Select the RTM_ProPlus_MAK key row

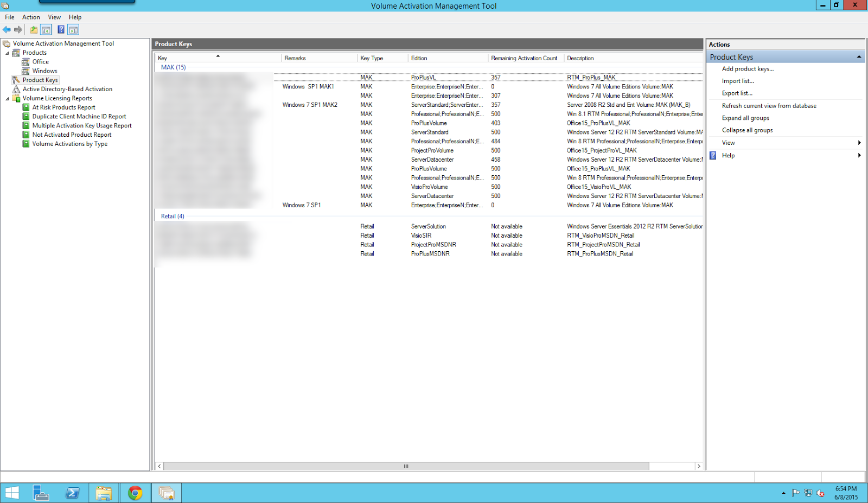429,77
